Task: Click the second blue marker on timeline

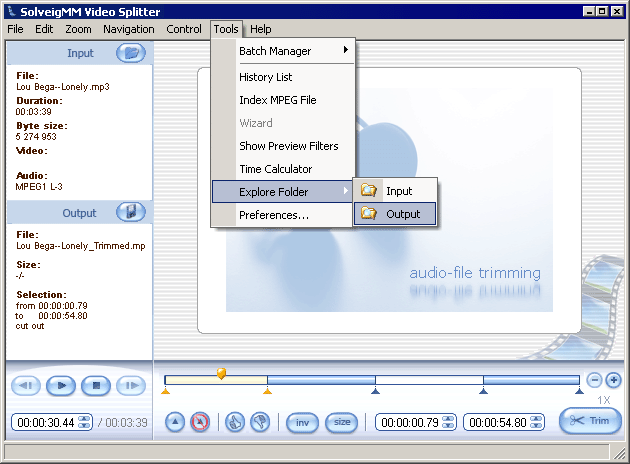Action: (483, 390)
